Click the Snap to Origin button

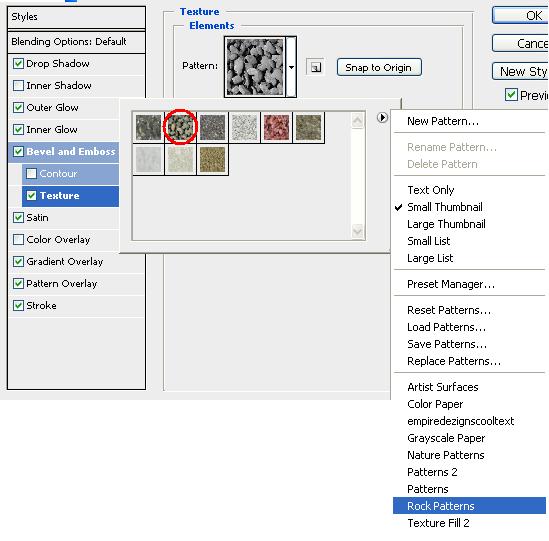click(x=379, y=67)
